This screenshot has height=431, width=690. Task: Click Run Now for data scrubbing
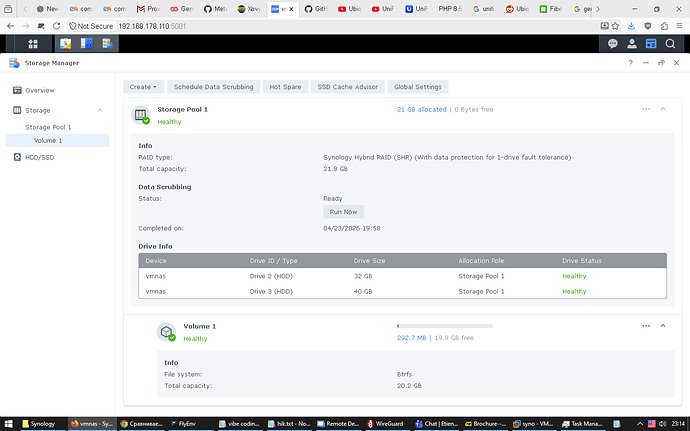[343, 212]
